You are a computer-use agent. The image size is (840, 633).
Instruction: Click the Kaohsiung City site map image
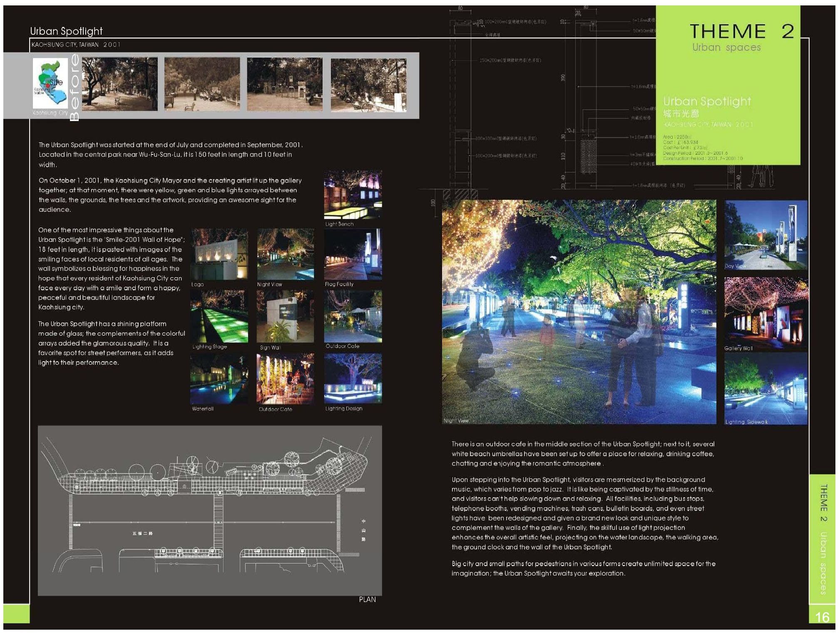coord(51,84)
